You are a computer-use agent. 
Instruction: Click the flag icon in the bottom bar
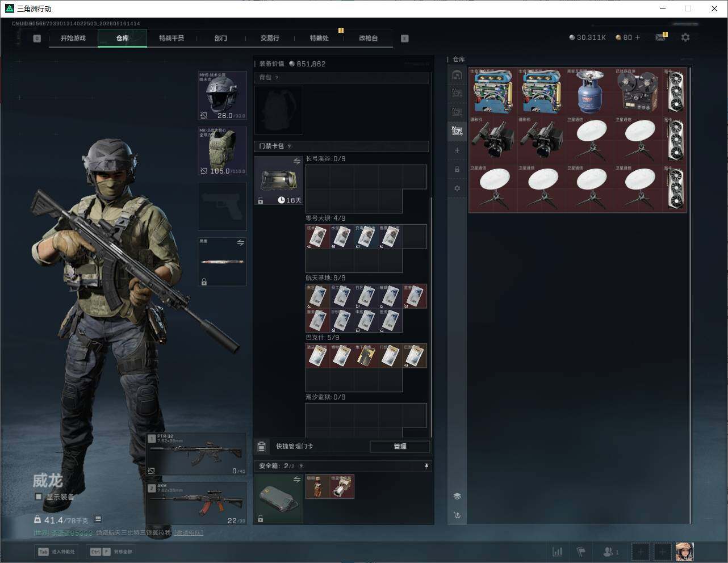(581, 552)
